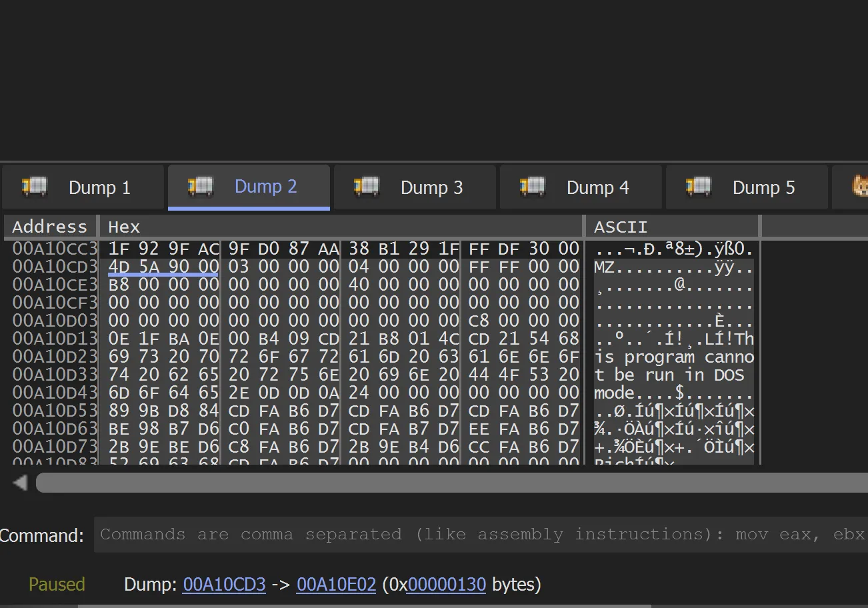Click the partially visible icon after Dump 5
The image size is (868, 608).
tap(860, 187)
